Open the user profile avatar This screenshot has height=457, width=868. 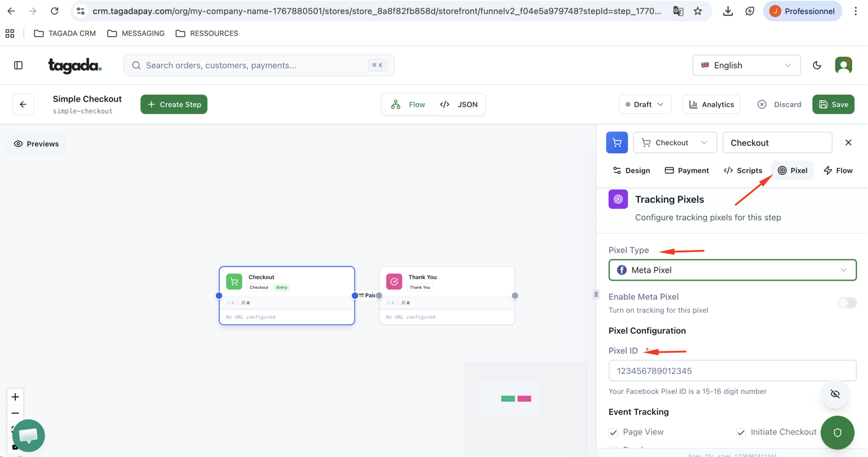[843, 65]
